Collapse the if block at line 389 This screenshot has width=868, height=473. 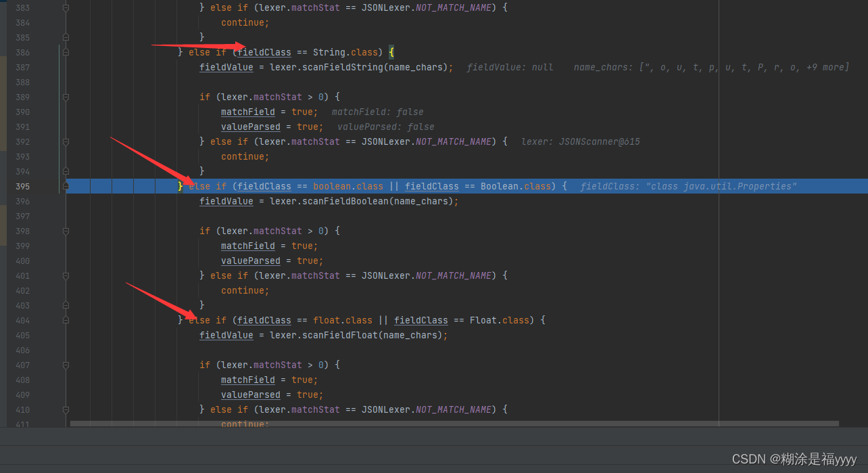click(66, 97)
